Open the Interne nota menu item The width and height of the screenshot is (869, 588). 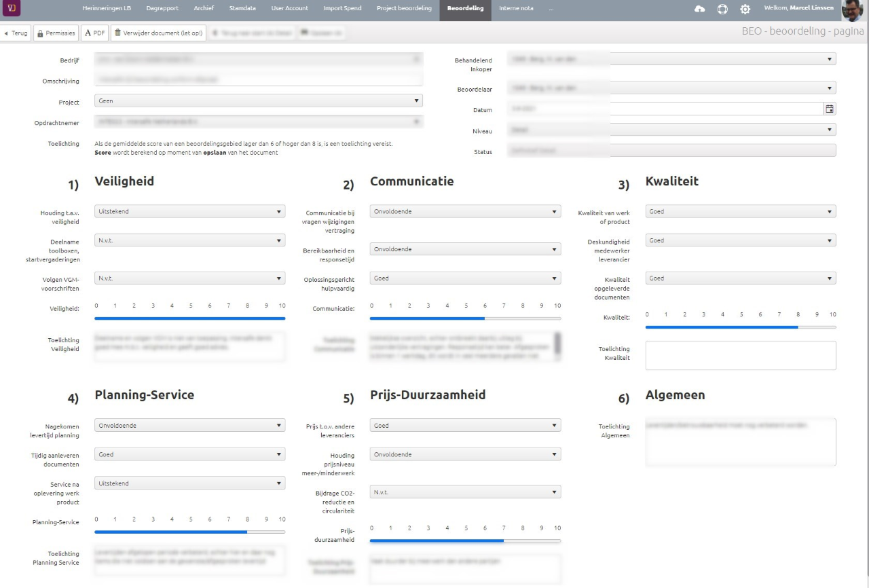(x=517, y=8)
